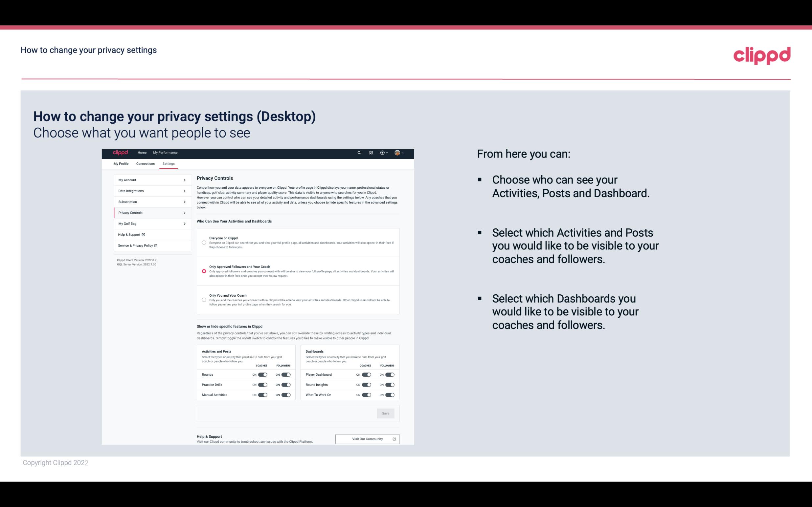Toggle Rounds visibility for Followers OFF
The height and width of the screenshot is (507, 812).
point(286,374)
